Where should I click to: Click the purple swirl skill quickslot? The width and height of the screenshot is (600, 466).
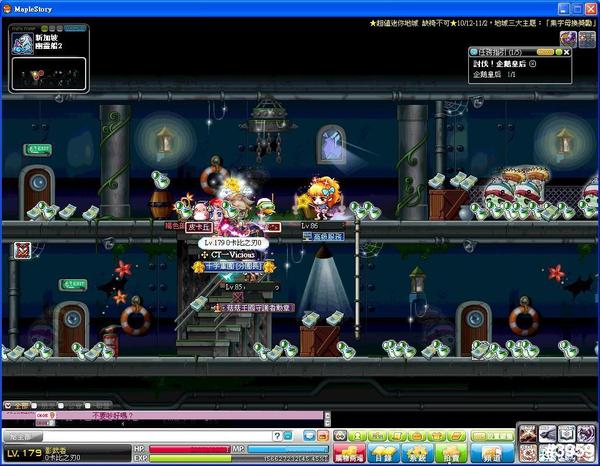(585, 434)
